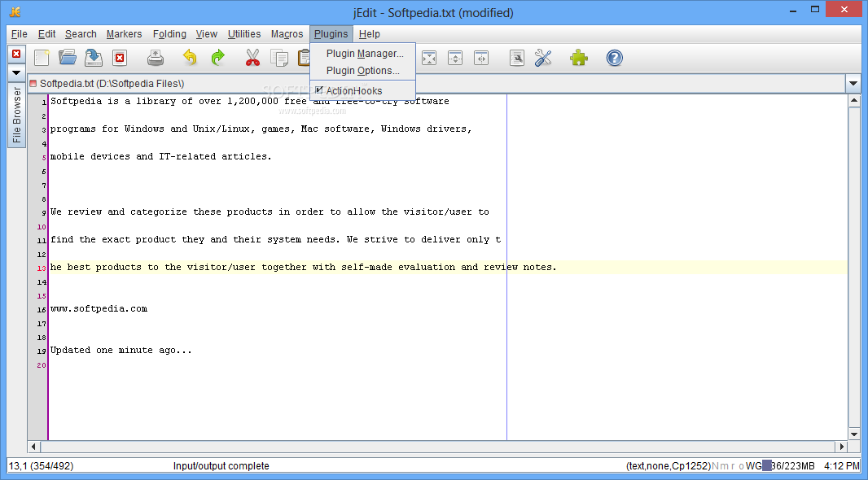The image size is (868, 480).
Task: Copy selection with the two-pages icon
Action: point(279,58)
